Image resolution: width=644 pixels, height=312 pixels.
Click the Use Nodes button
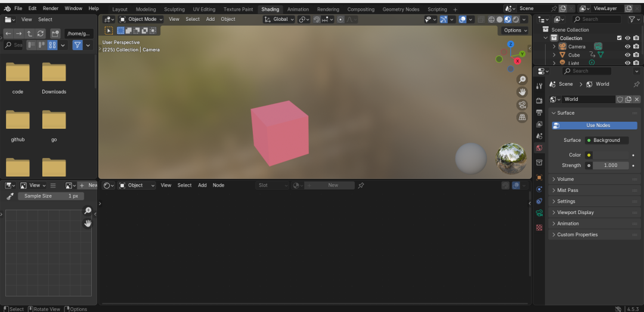(x=595, y=125)
